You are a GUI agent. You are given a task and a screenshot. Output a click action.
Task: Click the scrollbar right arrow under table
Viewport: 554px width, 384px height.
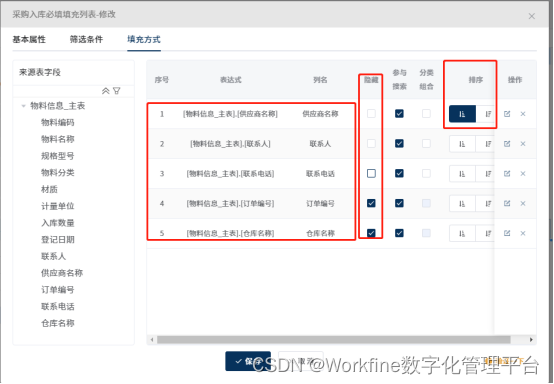(x=531, y=339)
